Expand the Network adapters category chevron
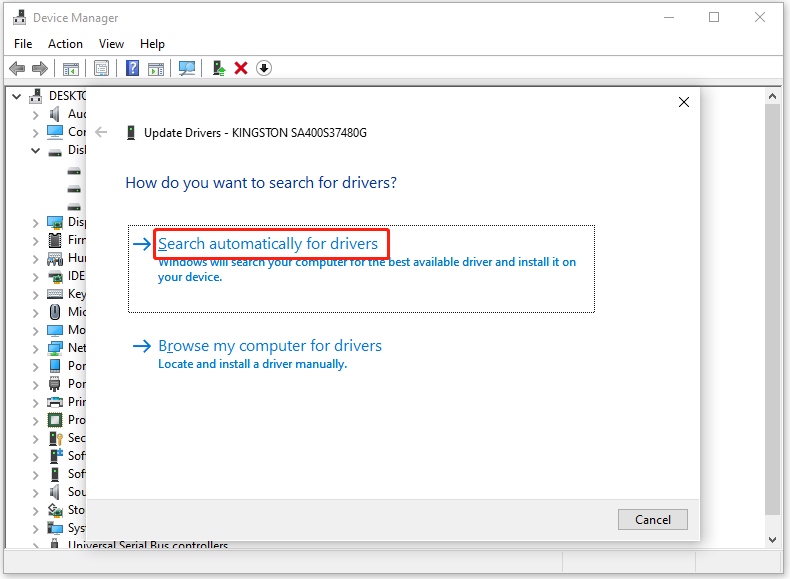This screenshot has width=790, height=579. click(x=35, y=349)
